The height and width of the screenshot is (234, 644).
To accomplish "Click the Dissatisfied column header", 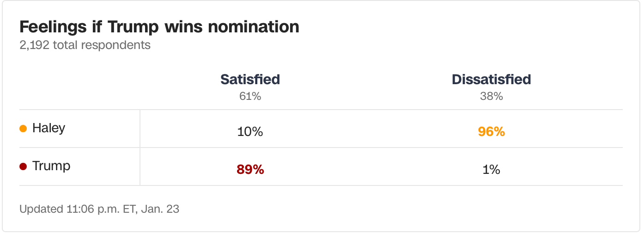I will point(491,79).
